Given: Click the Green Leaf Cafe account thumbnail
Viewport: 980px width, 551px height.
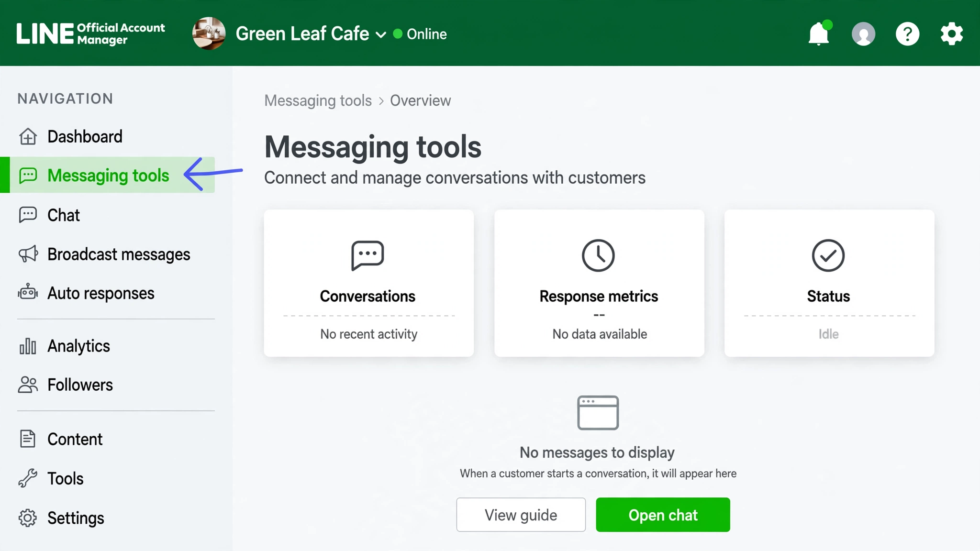Looking at the screenshot, I should coord(209,33).
